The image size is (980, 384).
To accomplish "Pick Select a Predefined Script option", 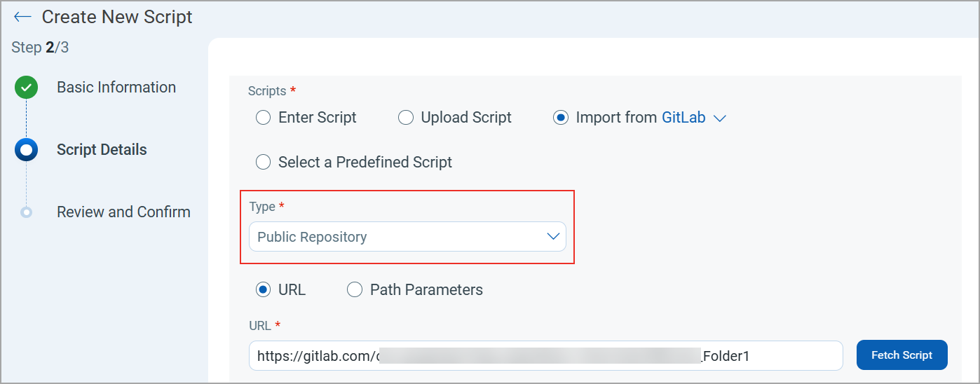I will [263, 163].
